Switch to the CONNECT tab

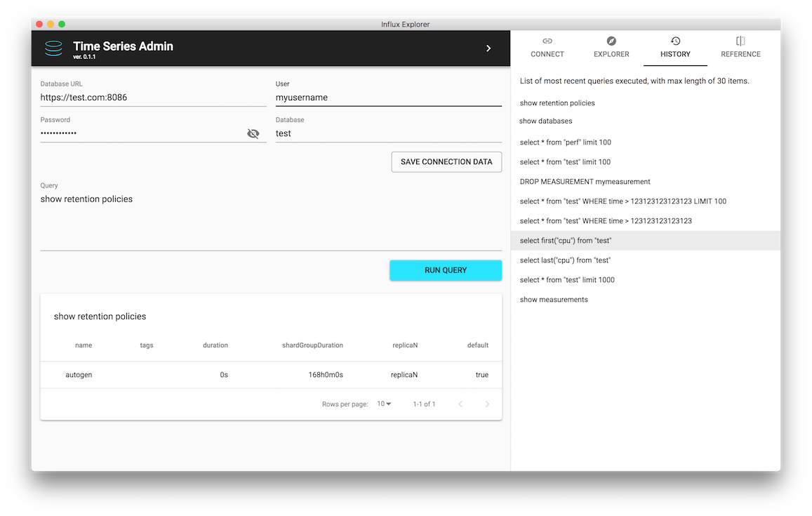pyautogui.click(x=547, y=48)
